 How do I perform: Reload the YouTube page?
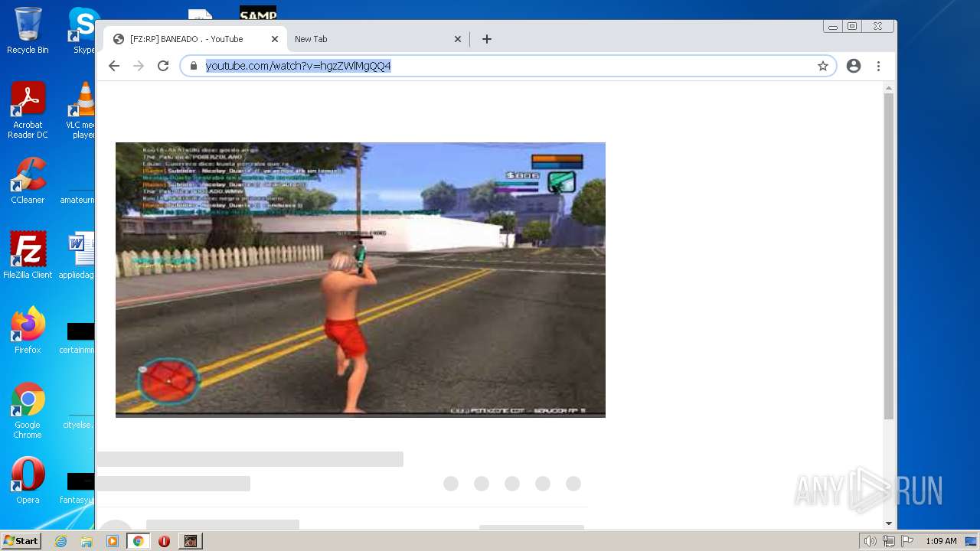pos(163,66)
